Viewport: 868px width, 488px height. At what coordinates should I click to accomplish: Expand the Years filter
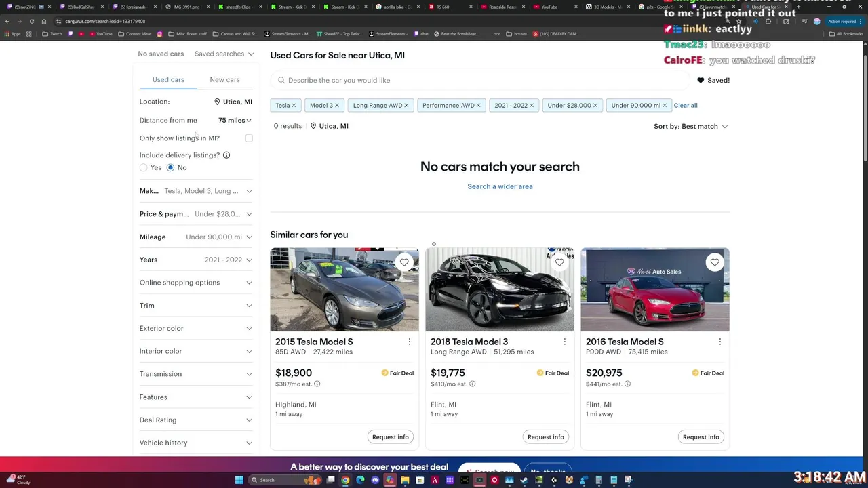coord(196,260)
